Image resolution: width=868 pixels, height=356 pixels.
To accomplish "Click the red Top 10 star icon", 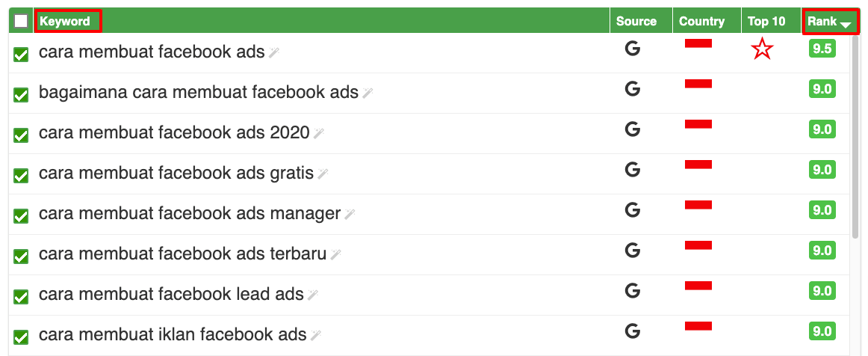I will 761,50.
